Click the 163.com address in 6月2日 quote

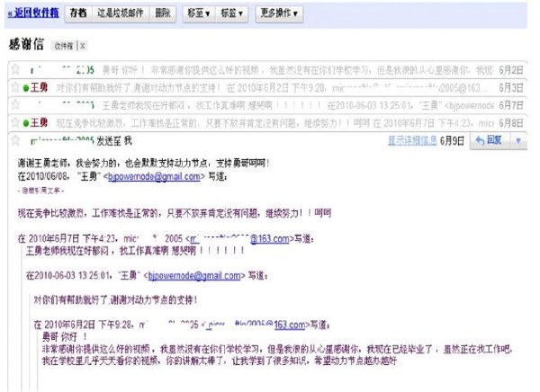pyautogui.click(x=256, y=325)
